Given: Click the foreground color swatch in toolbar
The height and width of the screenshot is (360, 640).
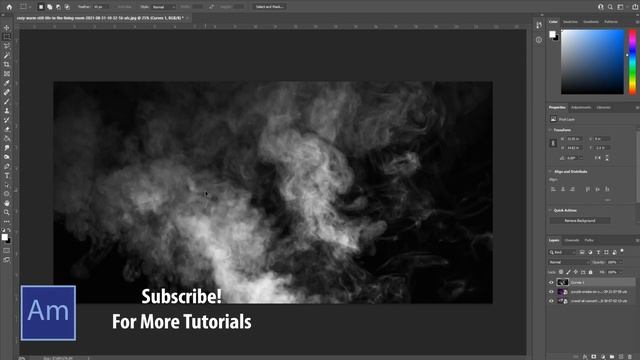Looking at the screenshot, I should point(4,237).
